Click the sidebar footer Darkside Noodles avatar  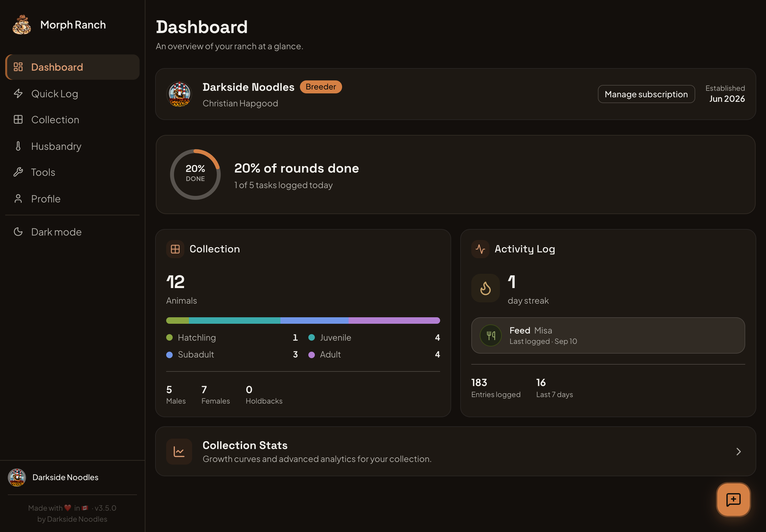coord(17,478)
